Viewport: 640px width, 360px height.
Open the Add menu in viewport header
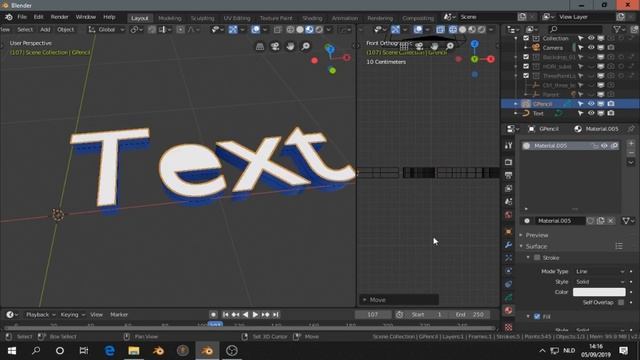[45, 29]
